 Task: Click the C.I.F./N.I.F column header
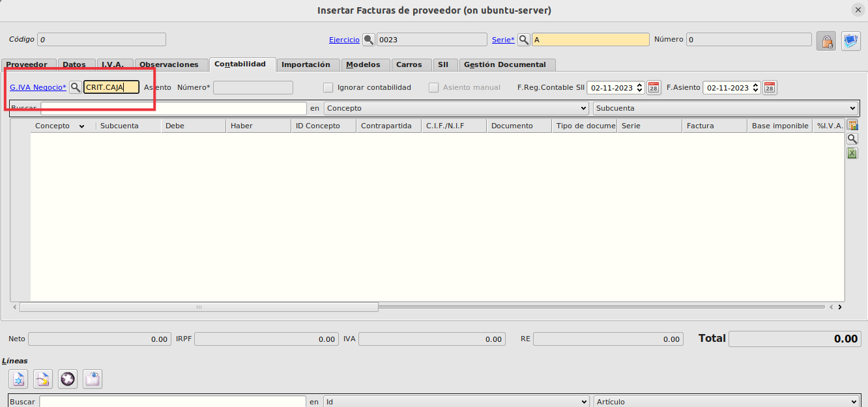(454, 126)
